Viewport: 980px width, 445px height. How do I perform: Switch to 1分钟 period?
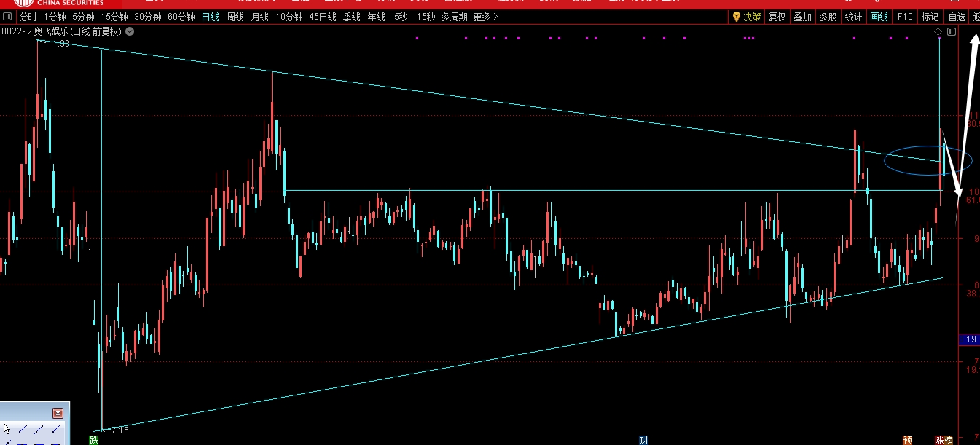click(x=55, y=17)
